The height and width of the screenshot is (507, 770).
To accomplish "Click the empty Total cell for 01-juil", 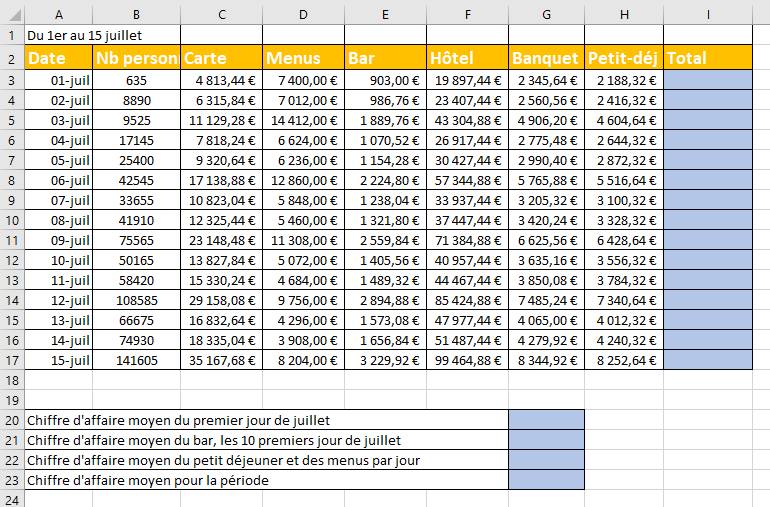I will pos(707,80).
